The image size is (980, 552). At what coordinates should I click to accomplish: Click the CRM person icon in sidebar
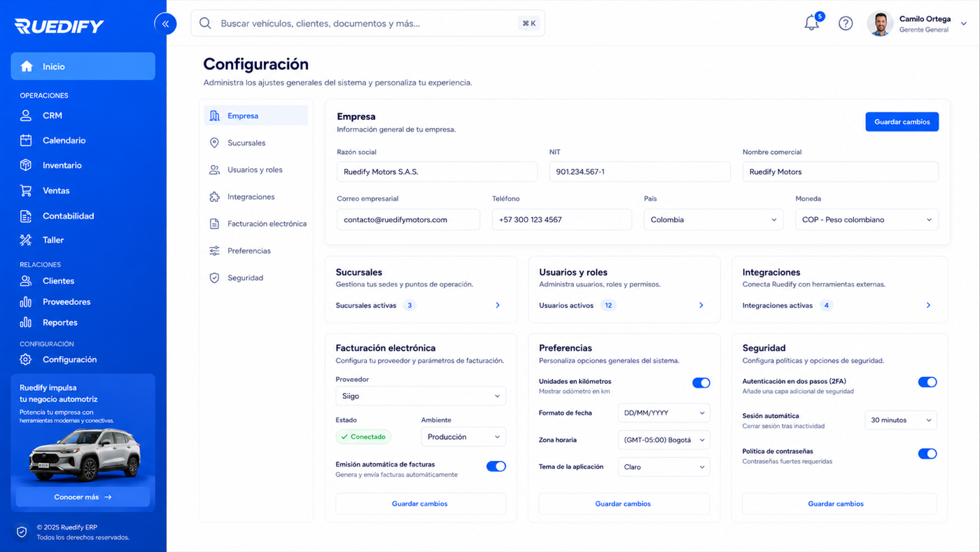(26, 116)
